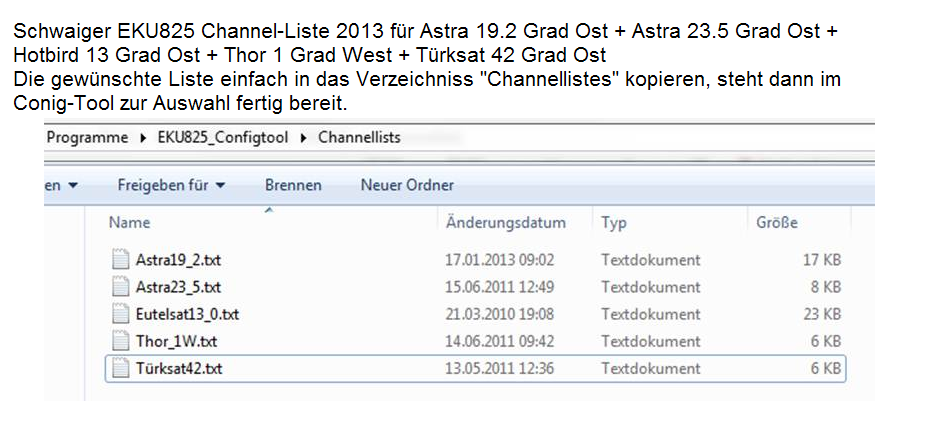Viewport: 930px width, 428px height.
Task: Click the Astra19_2.txt file icon
Action: [x=121, y=261]
